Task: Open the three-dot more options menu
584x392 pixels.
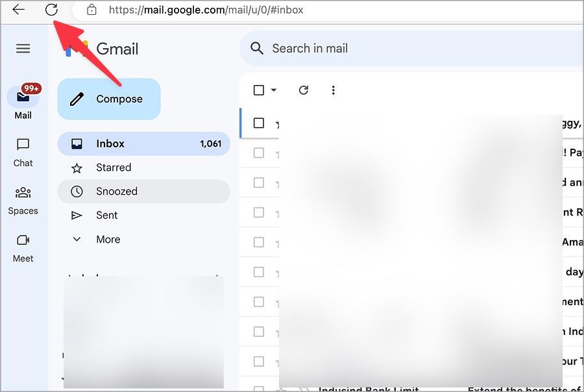Action: tap(334, 90)
